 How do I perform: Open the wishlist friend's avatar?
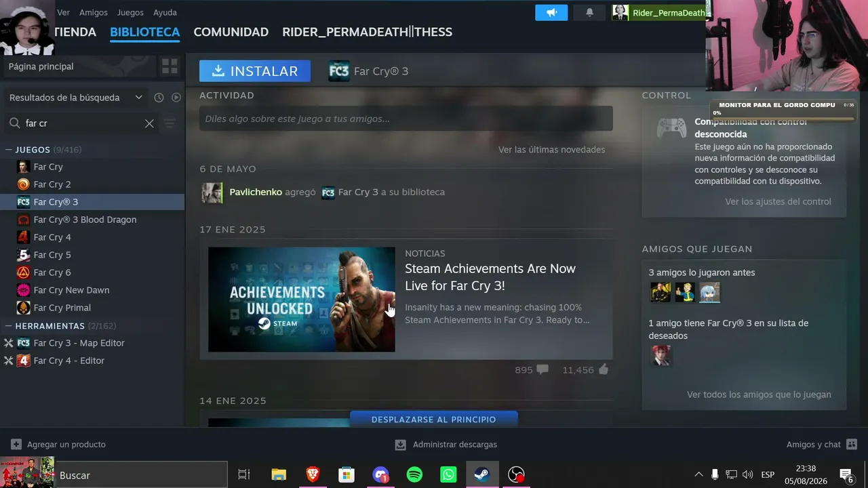[x=660, y=356]
